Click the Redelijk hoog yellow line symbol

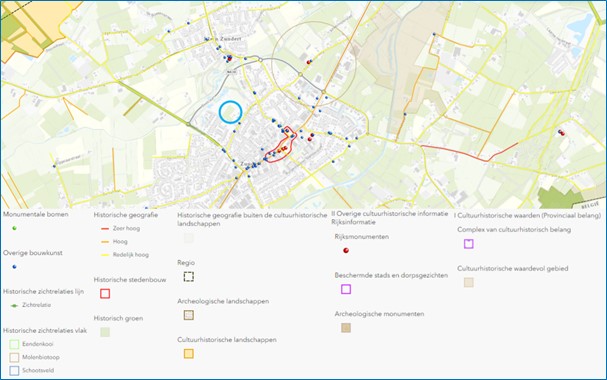[105, 255]
